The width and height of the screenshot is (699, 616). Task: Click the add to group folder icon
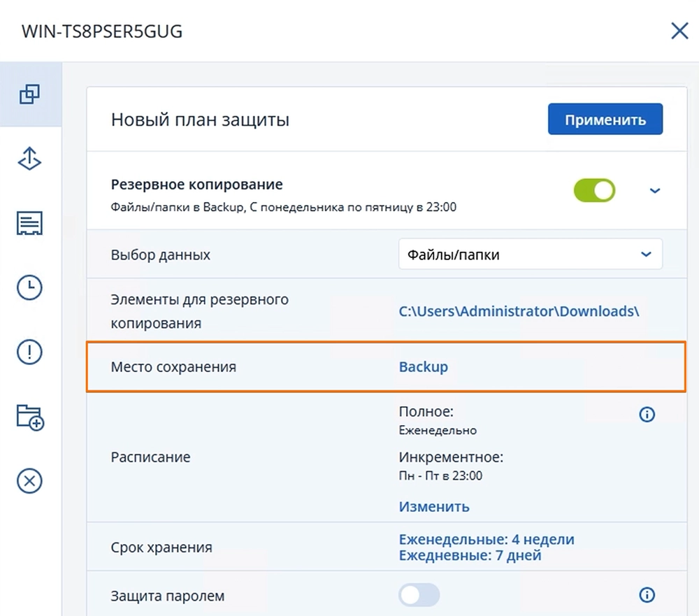(29, 417)
